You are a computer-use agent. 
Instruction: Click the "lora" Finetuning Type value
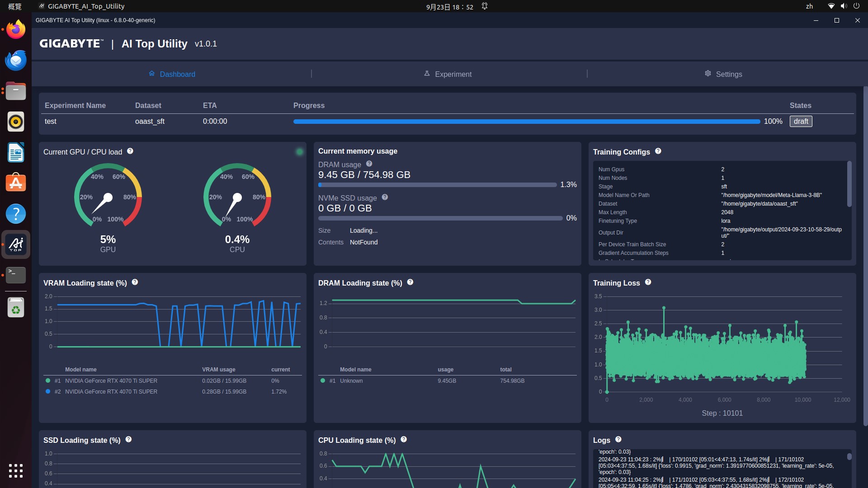pyautogui.click(x=726, y=221)
